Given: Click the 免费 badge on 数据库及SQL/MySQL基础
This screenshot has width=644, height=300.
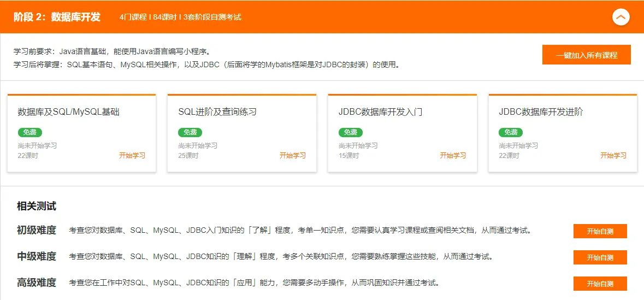Looking at the screenshot, I should (x=29, y=132).
